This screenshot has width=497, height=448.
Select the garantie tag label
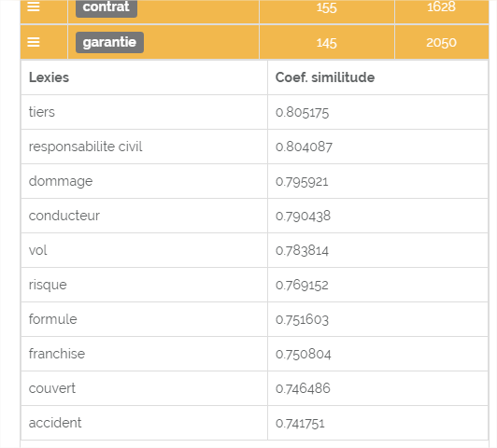[x=109, y=42]
